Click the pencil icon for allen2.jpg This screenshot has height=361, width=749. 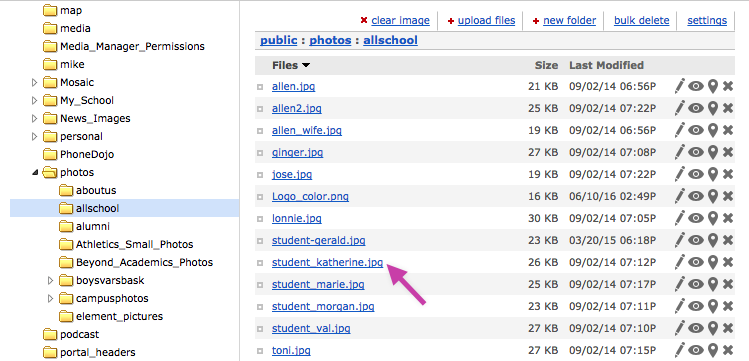[x=679, y=108]
